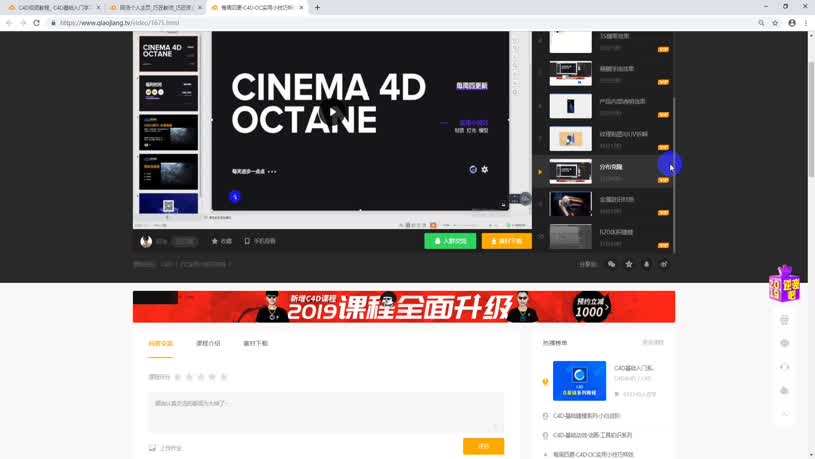The height and width of the screenshot is (459, 815).
Task: Click the settings gear inside the video
Action: click(484, 169)
